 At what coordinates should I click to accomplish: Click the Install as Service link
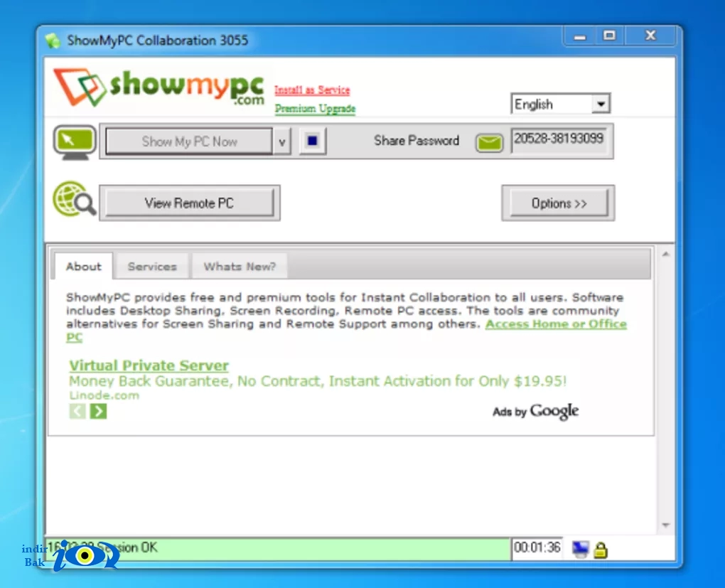(312, 90)
